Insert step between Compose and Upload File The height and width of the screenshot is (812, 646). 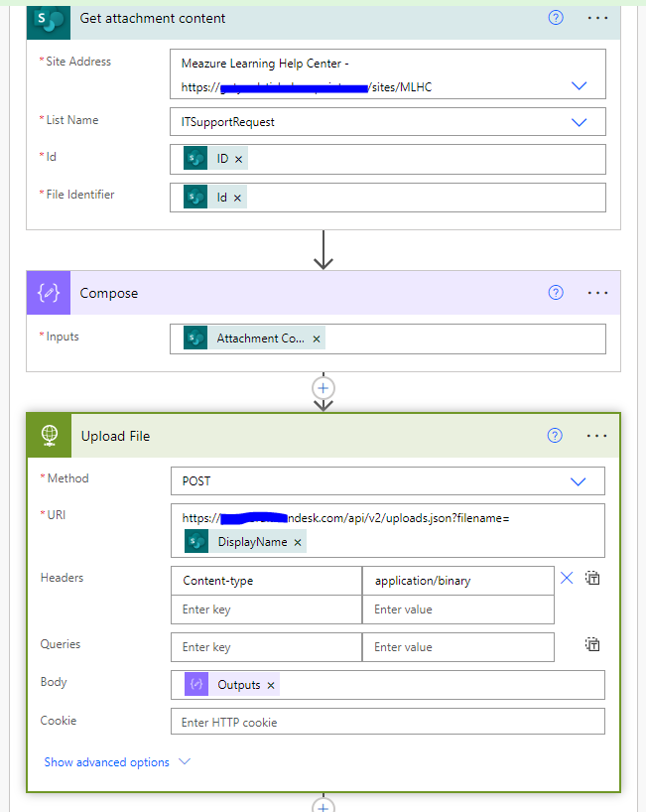(x=323, y=388)
